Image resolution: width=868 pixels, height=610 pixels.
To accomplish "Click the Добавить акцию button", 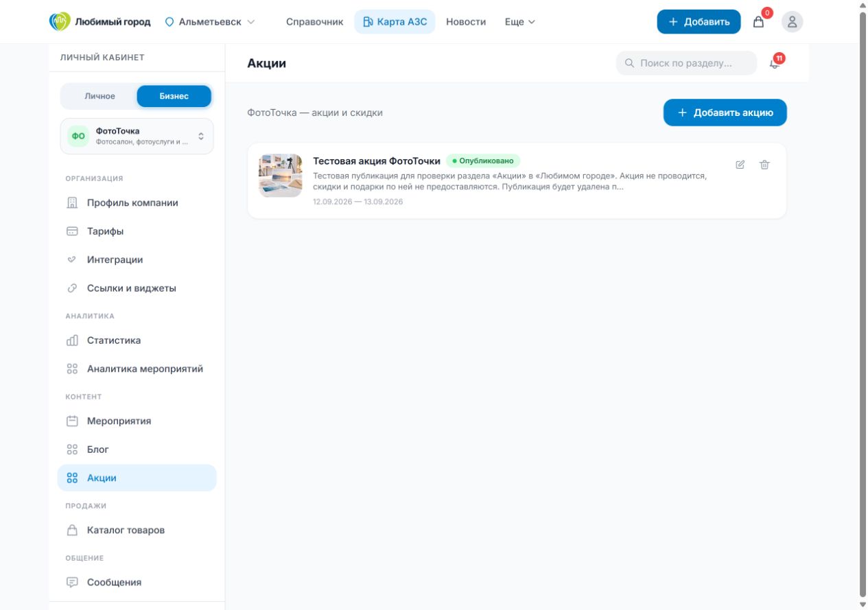I will (x=725, y=113).
